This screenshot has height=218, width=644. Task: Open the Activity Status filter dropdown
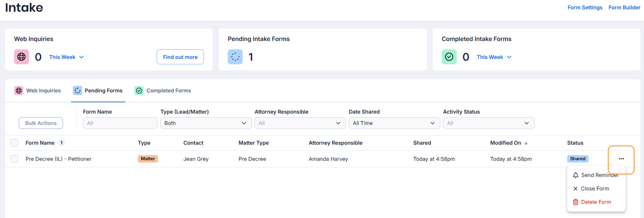click(488, 123)
